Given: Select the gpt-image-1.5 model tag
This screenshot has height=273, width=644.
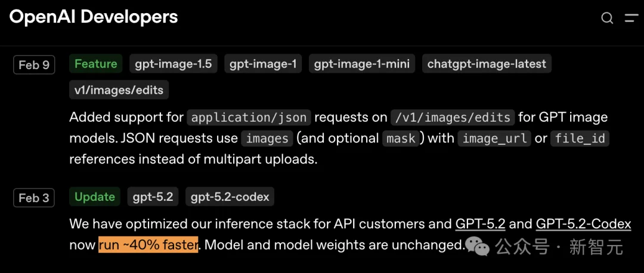Looking at the screenshot, I should click(173, 64).
